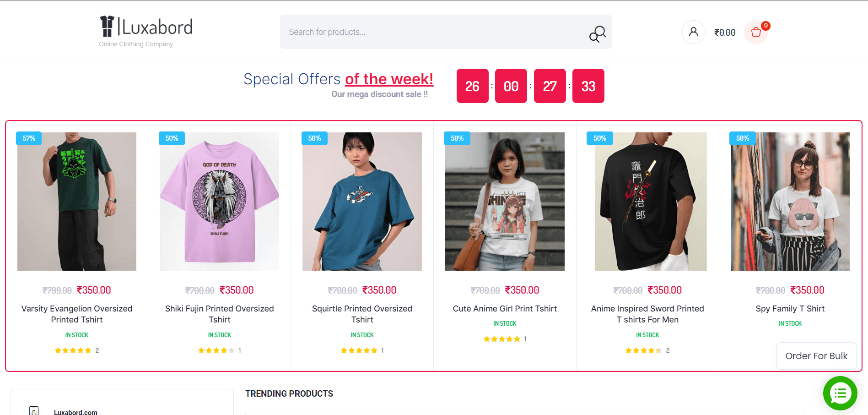This screenshot has height=415, width=868.
Task: Click the star rating under Squirtle Tshirt
Action: 359,350
